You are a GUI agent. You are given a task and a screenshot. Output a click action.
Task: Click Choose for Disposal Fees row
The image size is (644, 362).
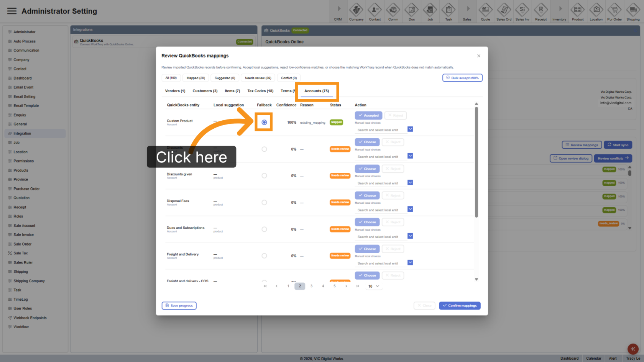click(367, 195)
